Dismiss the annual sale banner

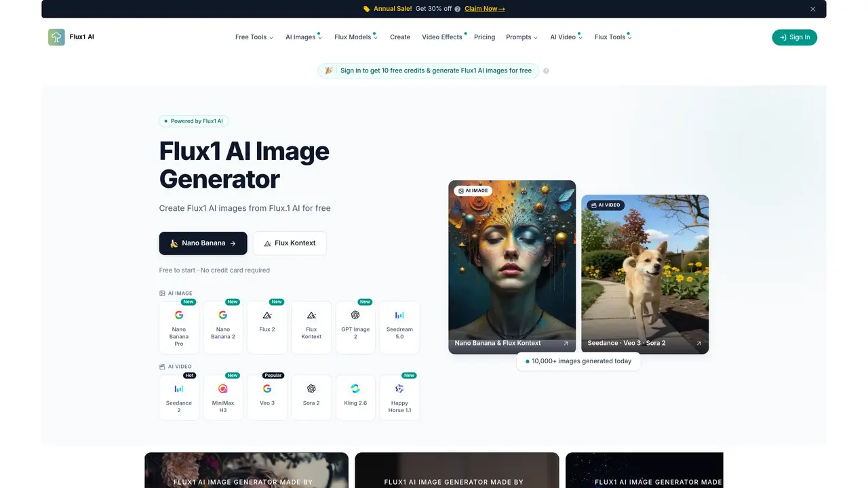pos(812,9)
